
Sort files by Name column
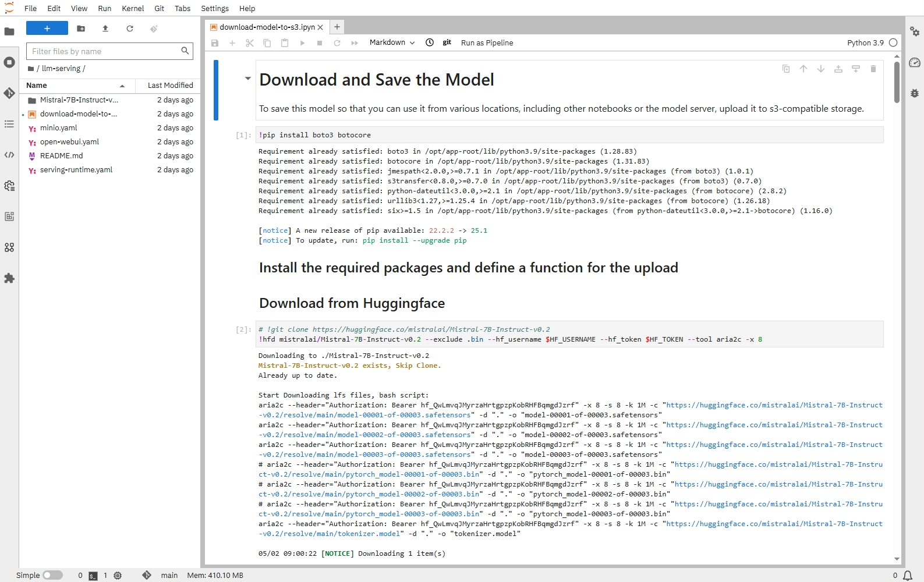coord(77,85)
